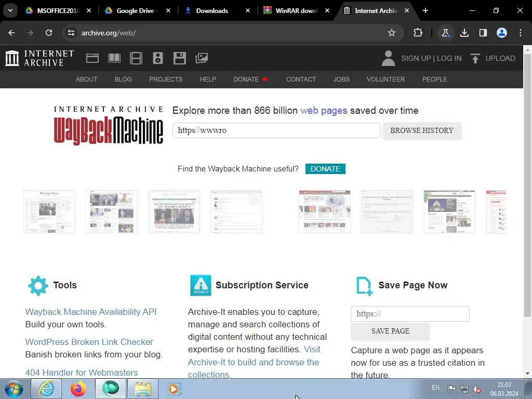This screenshot has height=399, width=532.
Task: Open WordPress Broken Link Checker link
Action: coord(89,342)
